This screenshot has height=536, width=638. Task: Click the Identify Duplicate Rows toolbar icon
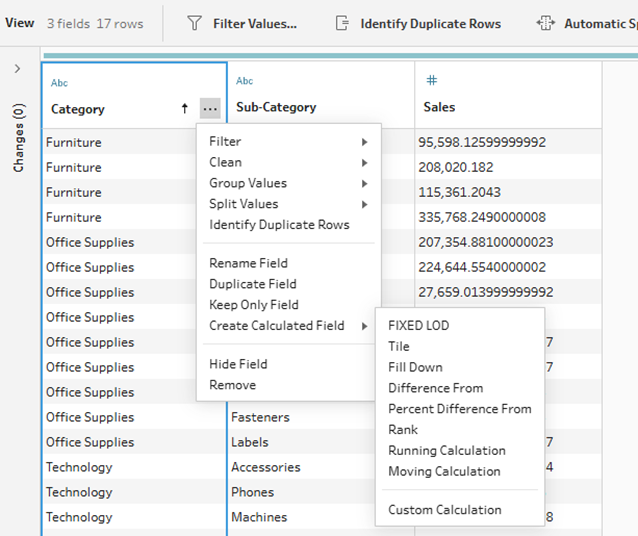click(342, 23)
